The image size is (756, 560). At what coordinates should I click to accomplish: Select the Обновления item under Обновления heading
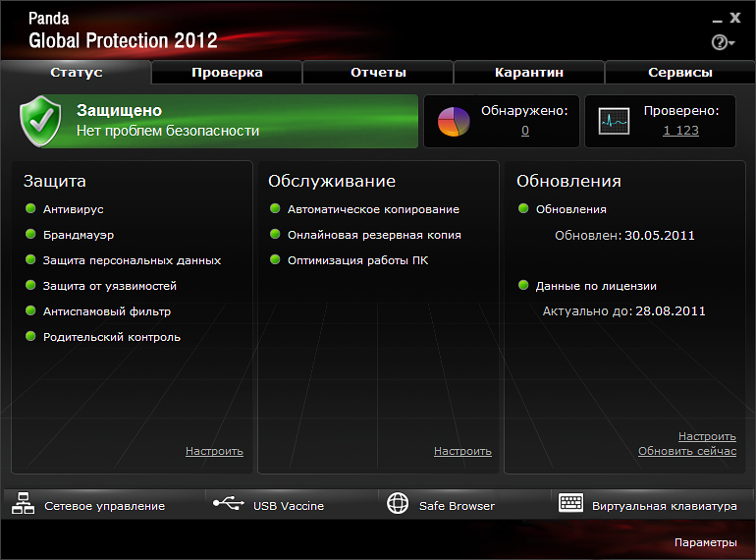point(570,209)
